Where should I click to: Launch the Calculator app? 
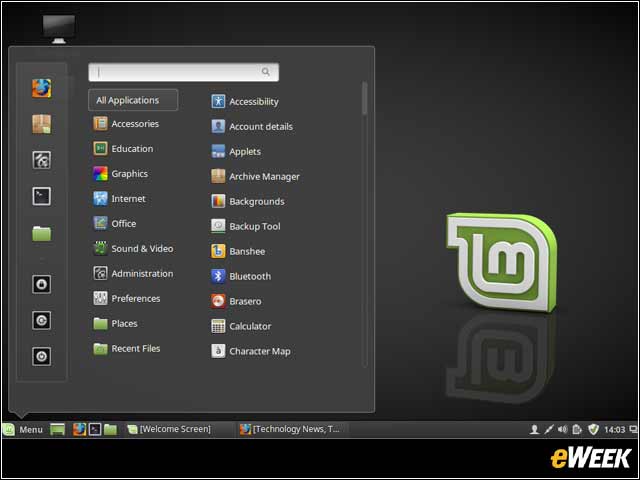(x=241, y=326)
